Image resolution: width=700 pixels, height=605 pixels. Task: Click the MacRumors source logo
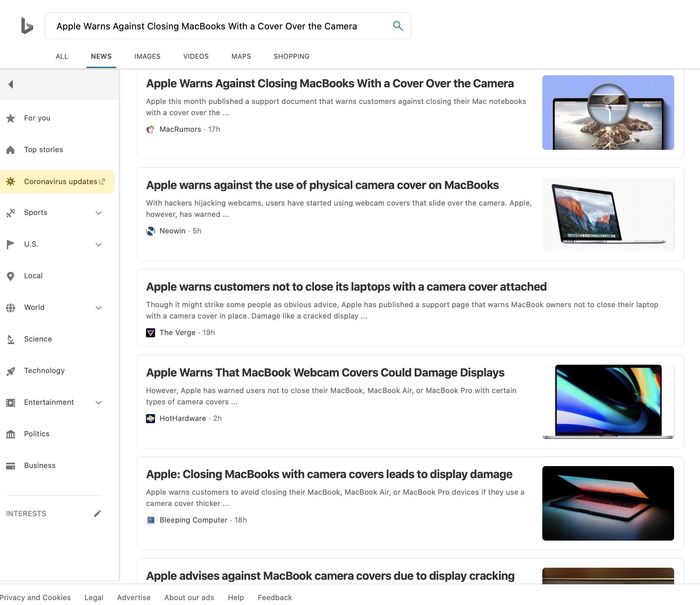(x=151, y=130)
